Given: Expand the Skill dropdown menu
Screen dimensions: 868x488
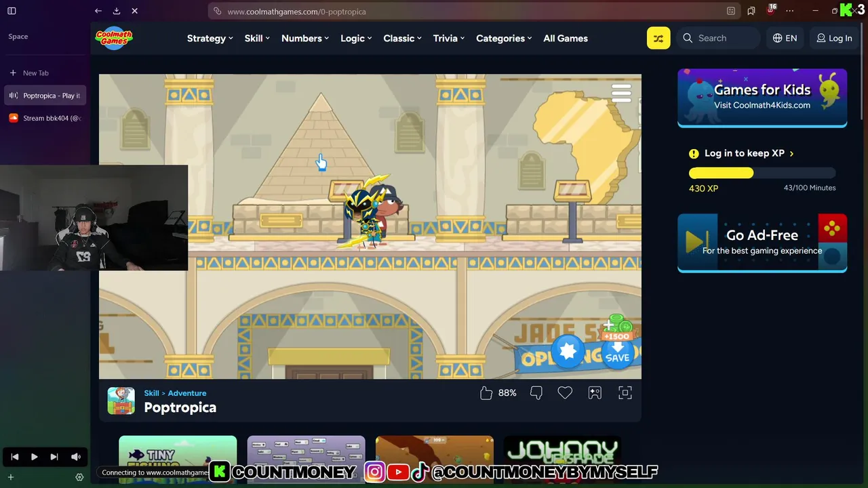Looking at the screenshot, I should click(x=257, y=39).
